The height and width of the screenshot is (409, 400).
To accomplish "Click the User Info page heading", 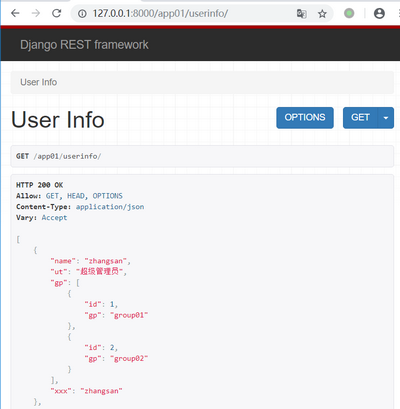I will click(58, 120).
